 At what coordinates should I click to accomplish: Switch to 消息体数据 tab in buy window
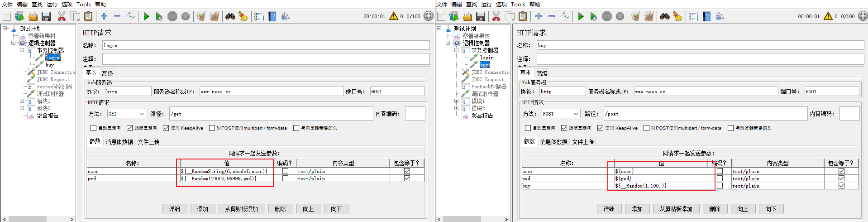[553, 142]
